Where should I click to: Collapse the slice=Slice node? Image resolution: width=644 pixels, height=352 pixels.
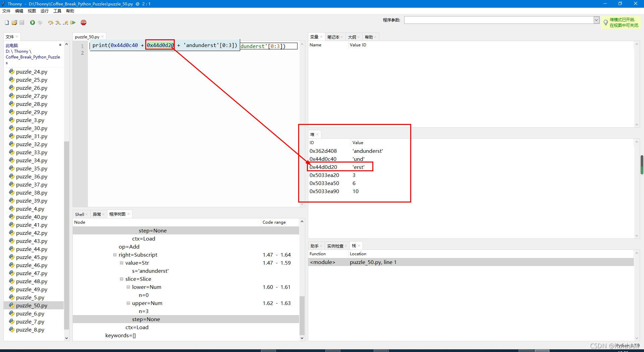click(122, 279)
